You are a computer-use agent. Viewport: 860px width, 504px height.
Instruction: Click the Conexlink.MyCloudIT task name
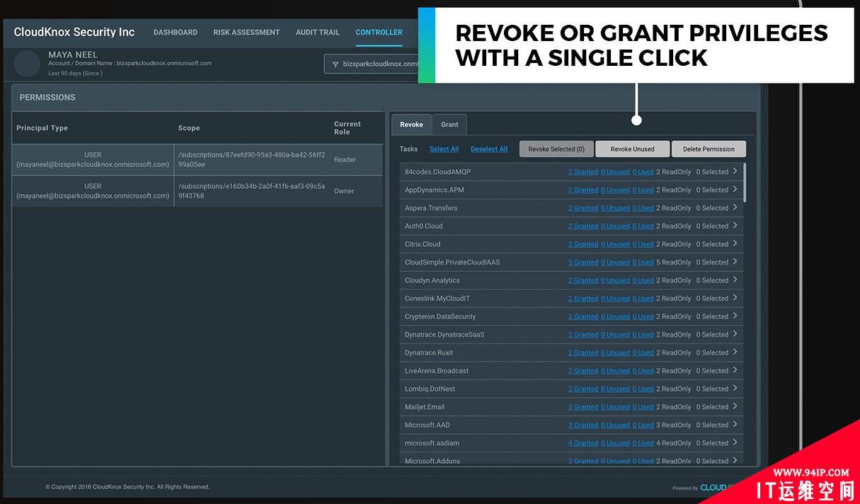[437, 299]
